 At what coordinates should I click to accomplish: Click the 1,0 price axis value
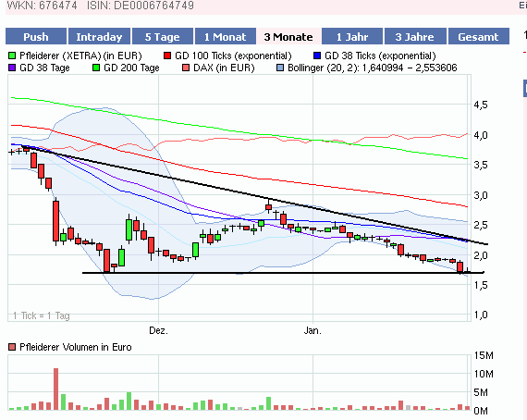(x=481, y=315)
